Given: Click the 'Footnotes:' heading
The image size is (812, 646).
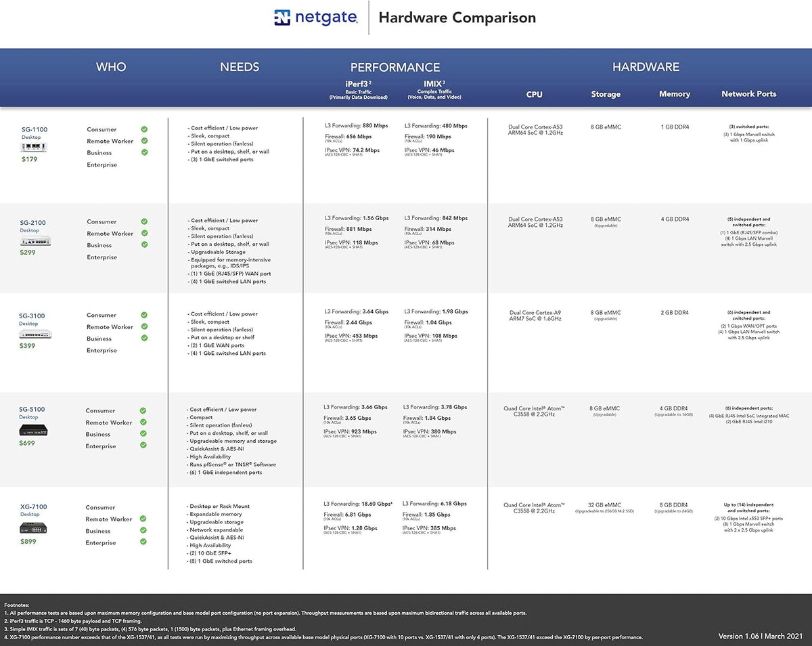Looking at the screenshot, I should pyautogui.click(x=17, y=605).
